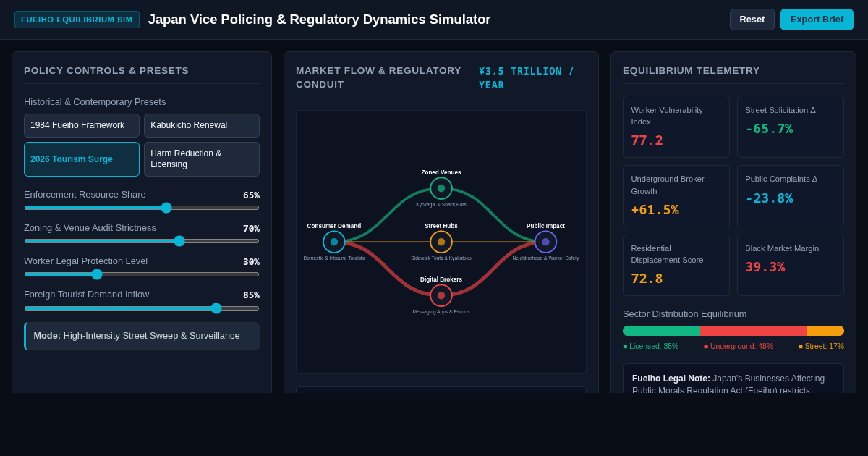Click the Worker Legal Protection '30%' value

coord(251,262)
